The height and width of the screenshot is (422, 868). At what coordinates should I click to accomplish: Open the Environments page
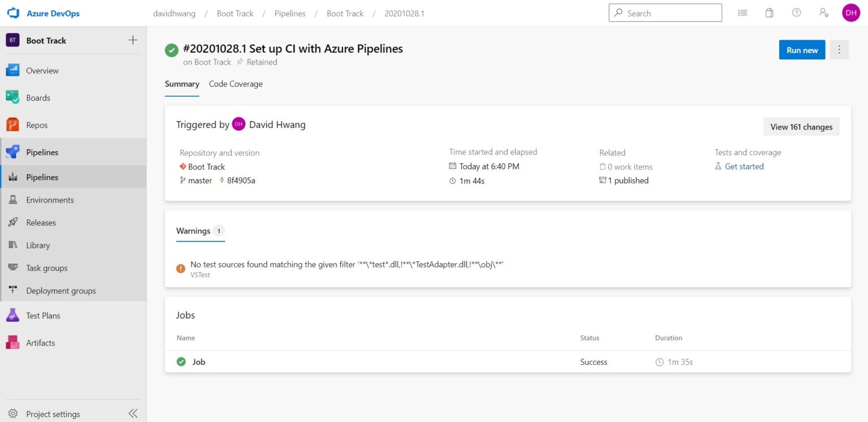(x=50, y=200)
